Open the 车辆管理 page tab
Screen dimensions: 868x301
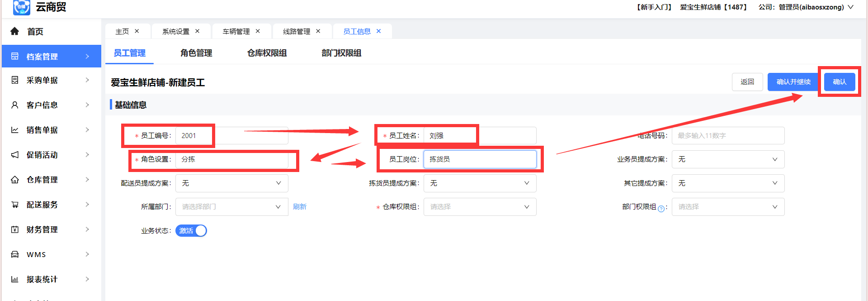pos(236,31)
